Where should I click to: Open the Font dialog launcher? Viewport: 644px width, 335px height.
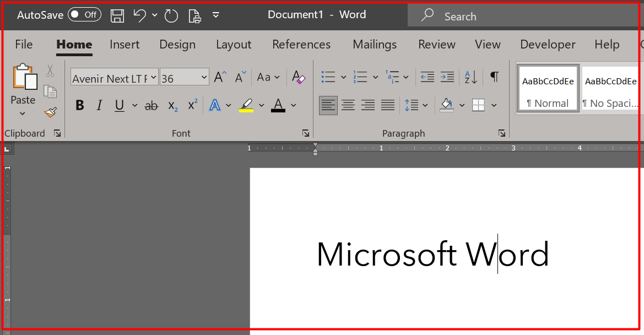point(306,133)
